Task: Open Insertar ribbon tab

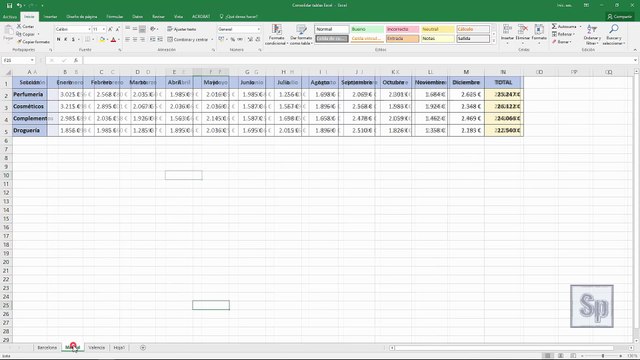Action: (50, 17)
